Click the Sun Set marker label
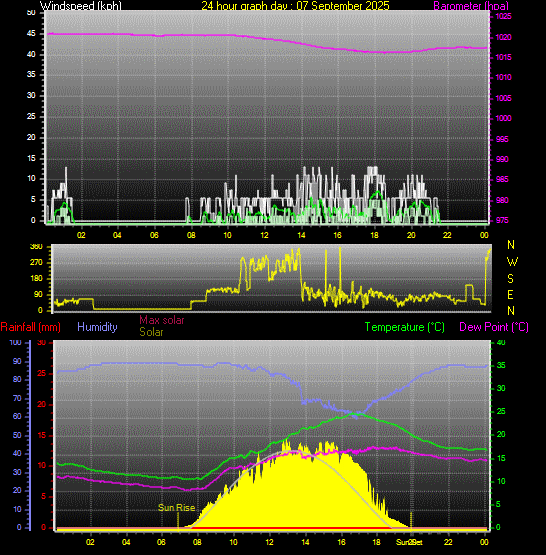546x555 pixels. (409, 542)
